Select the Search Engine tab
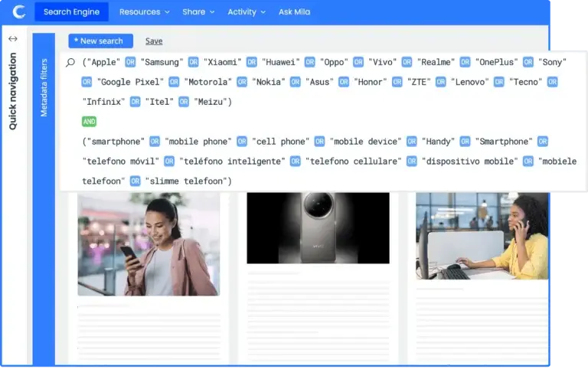The image size is (588, 392). (71, 12)
